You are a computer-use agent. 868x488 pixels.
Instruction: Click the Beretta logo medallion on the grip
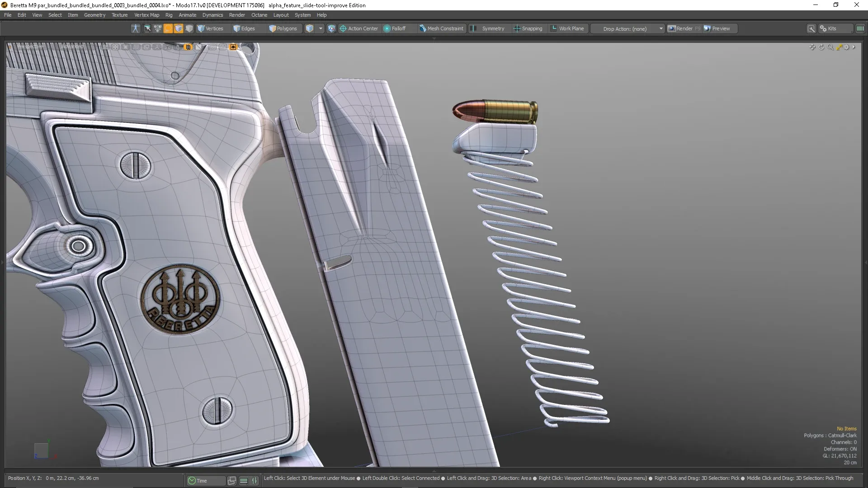click(x=180, y=299)
